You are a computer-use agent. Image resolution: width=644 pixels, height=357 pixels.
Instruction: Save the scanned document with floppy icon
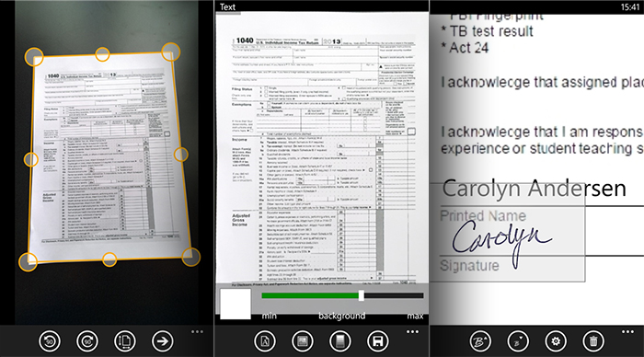pos(377,341)
